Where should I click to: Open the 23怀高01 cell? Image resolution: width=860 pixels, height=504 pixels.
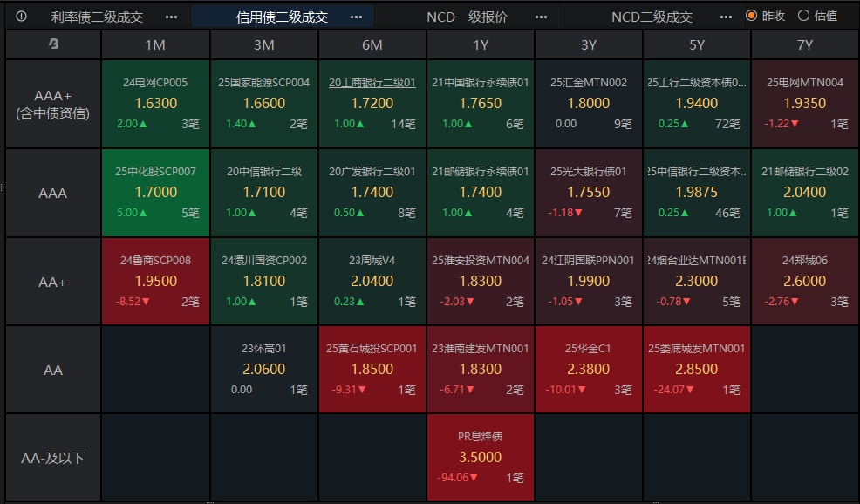[263, 370]
